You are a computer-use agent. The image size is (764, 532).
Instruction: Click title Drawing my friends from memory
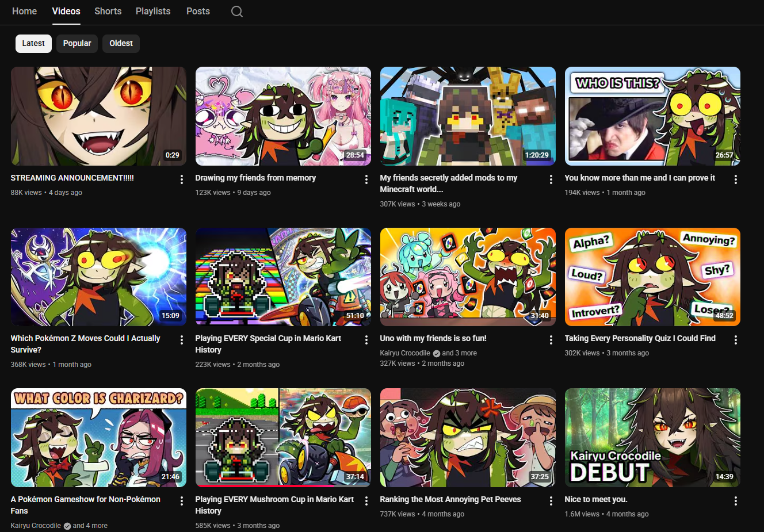(255, 178)
